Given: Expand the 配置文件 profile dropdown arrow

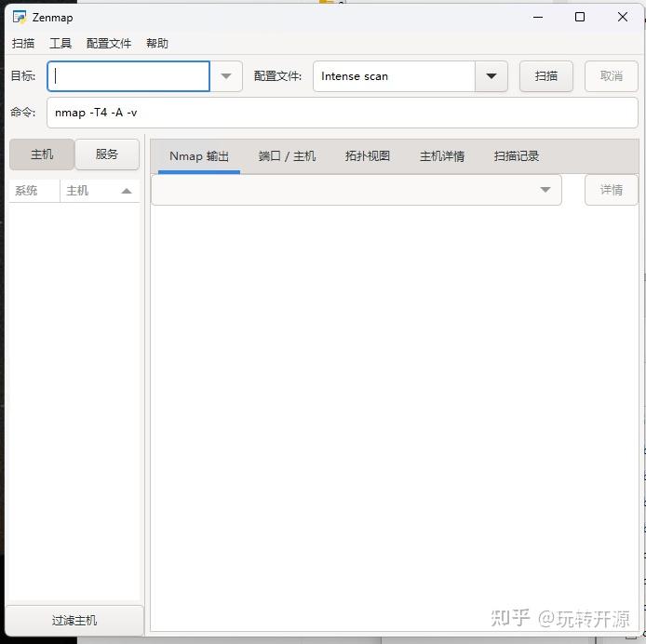Looking at the screenshot, I should [x=491, y=76].
